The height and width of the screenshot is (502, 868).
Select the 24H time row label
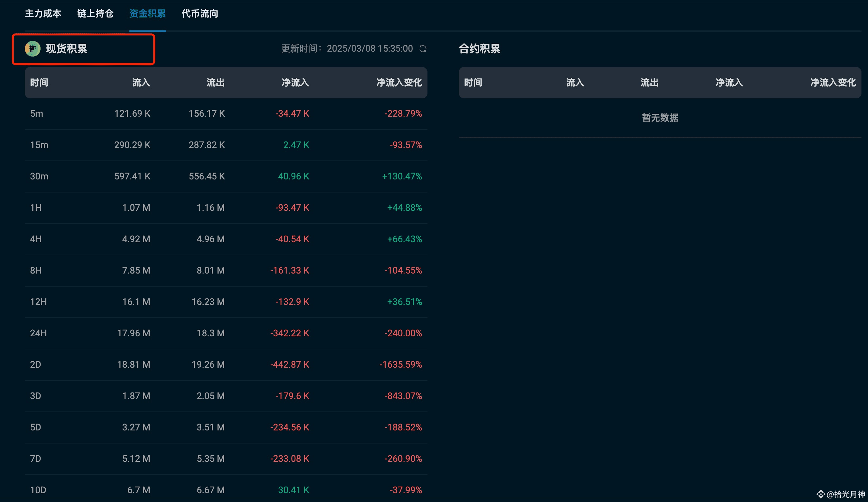coord(38,333)
